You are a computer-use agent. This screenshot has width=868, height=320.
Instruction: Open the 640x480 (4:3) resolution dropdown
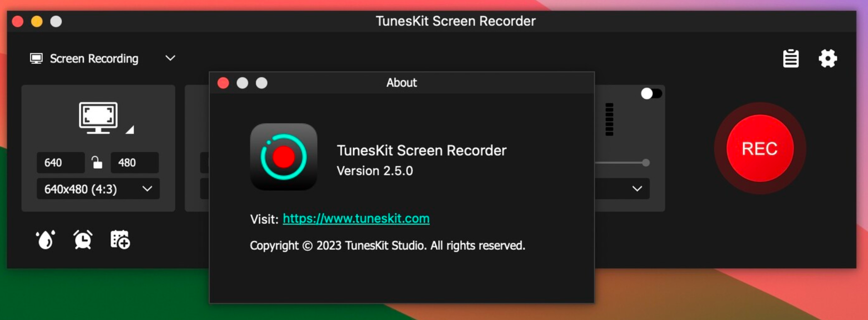click(98, 189)
